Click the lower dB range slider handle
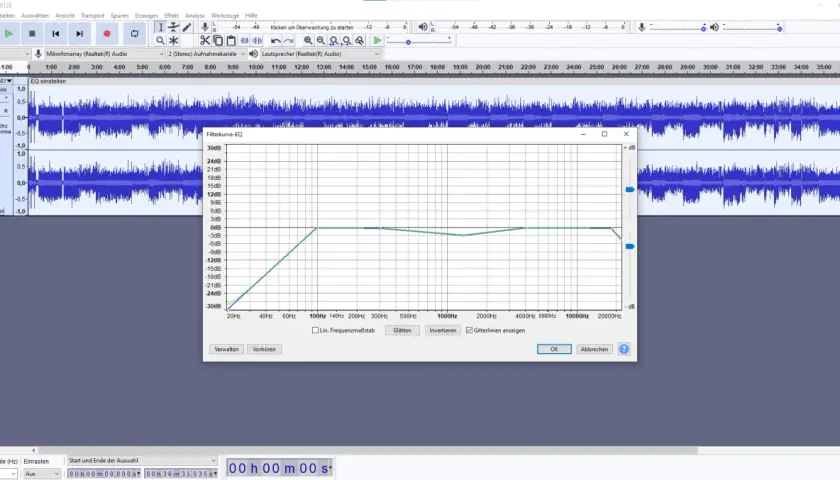Viewport: 840px width, 480px height. tap(630, 246)
